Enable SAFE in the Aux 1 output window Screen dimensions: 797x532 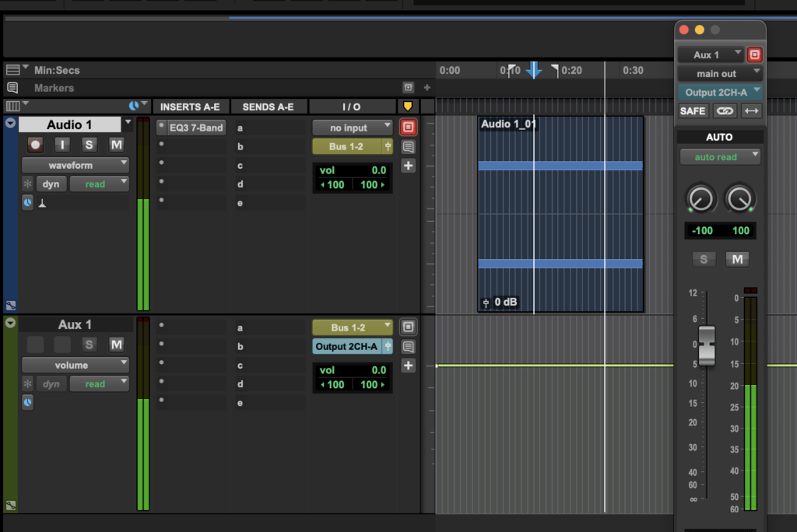(x=692, y=110)
